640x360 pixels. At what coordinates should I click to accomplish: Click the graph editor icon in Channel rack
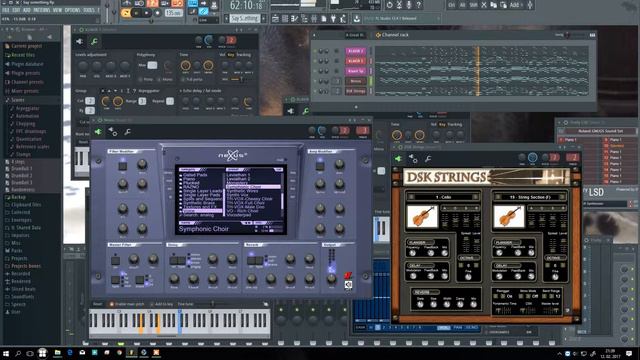click(592, 35)
